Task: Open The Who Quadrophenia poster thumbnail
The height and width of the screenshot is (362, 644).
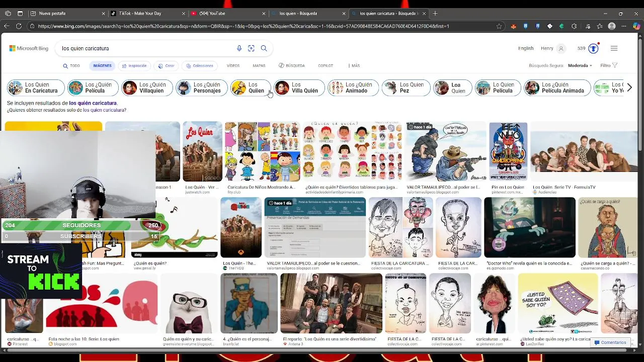Action: (508, 151)
